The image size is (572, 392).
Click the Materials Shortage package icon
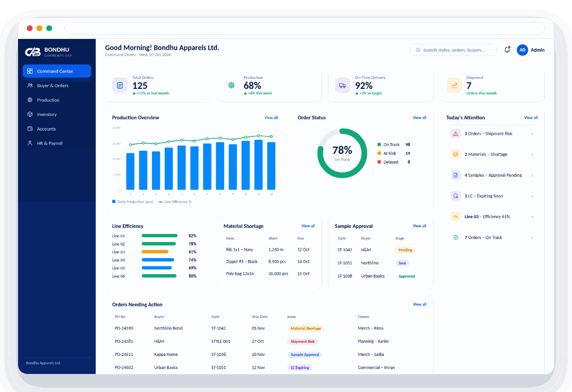point(456,154)
